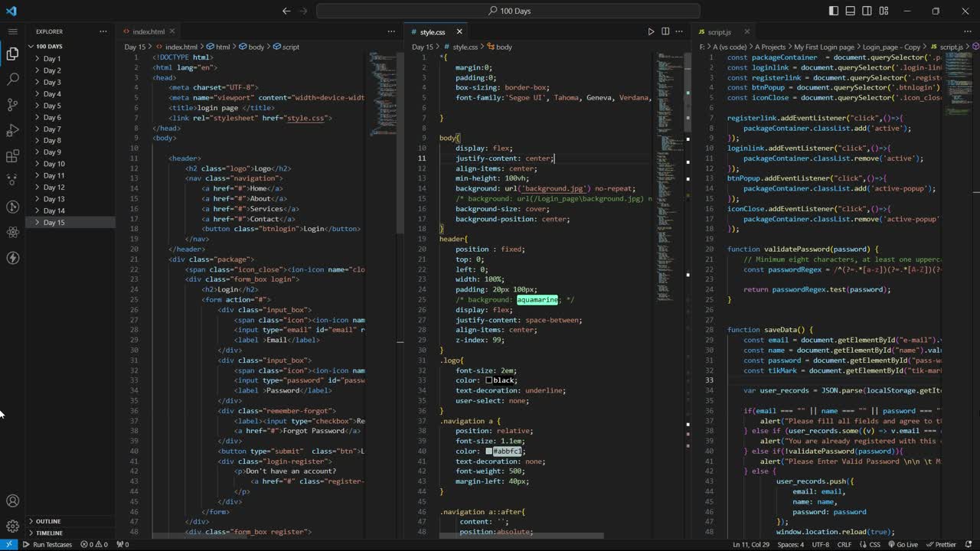Toggle the bottom Panel layout button
The image size is (980, 551).
[851, 11]
